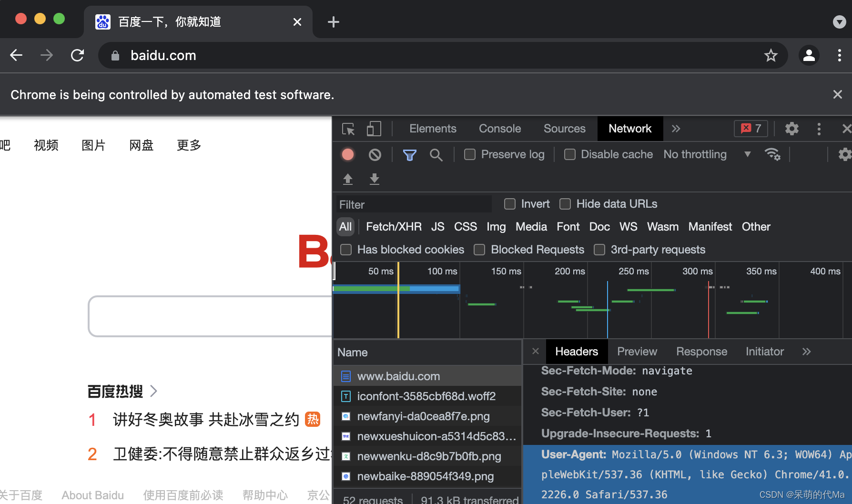Select the Headers tab
The image size is (852, 504).
coord(577,352)
